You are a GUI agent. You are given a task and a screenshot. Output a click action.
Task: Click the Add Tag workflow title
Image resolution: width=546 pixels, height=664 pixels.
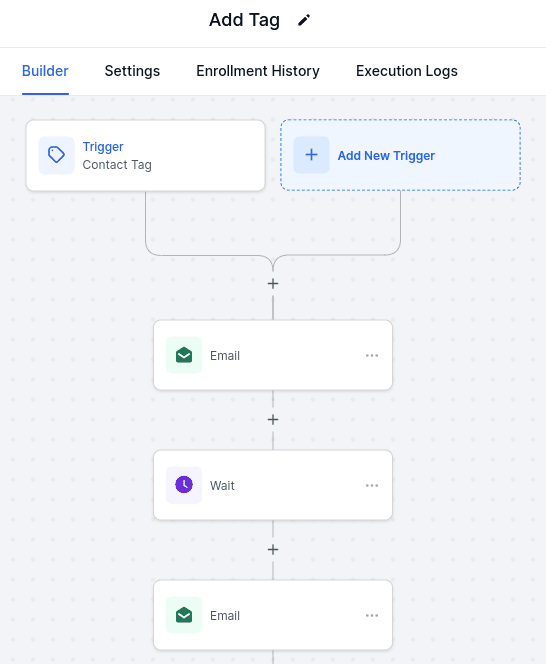coord(244,20)
